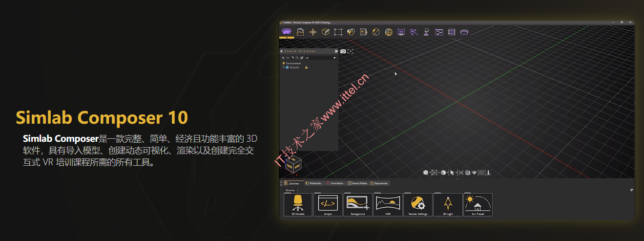Switch to the Scene States tab
The image size is (644, 241).
point(357,183)
